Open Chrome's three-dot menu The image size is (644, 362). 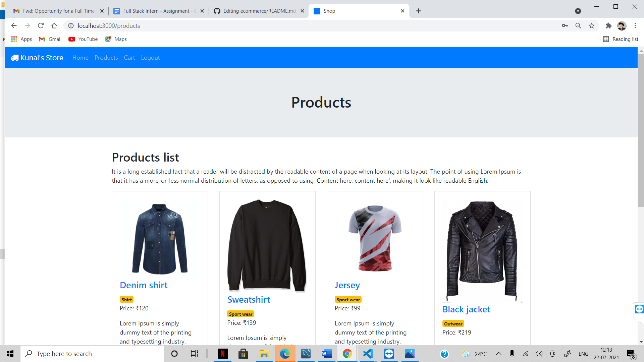[635, 25]
